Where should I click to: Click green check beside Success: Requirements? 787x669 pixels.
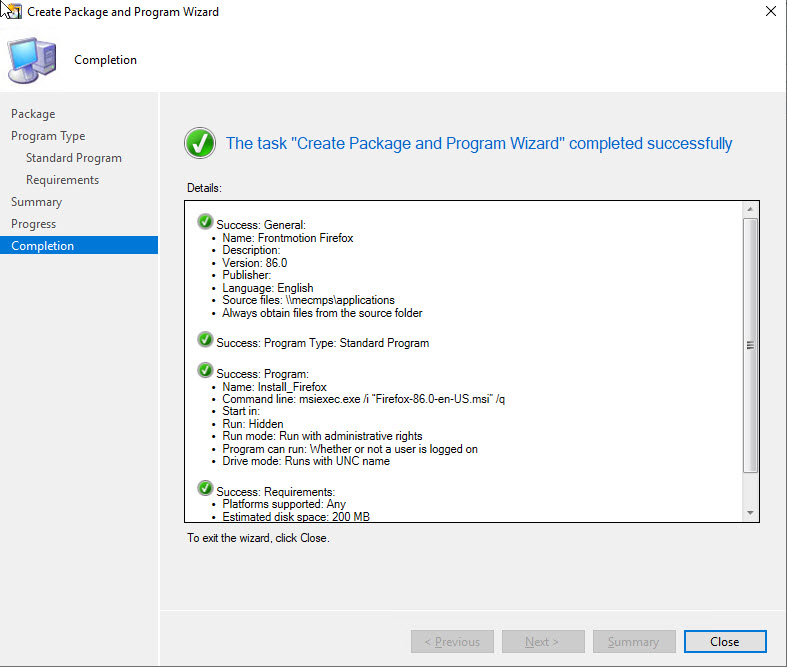coord(205,489)
